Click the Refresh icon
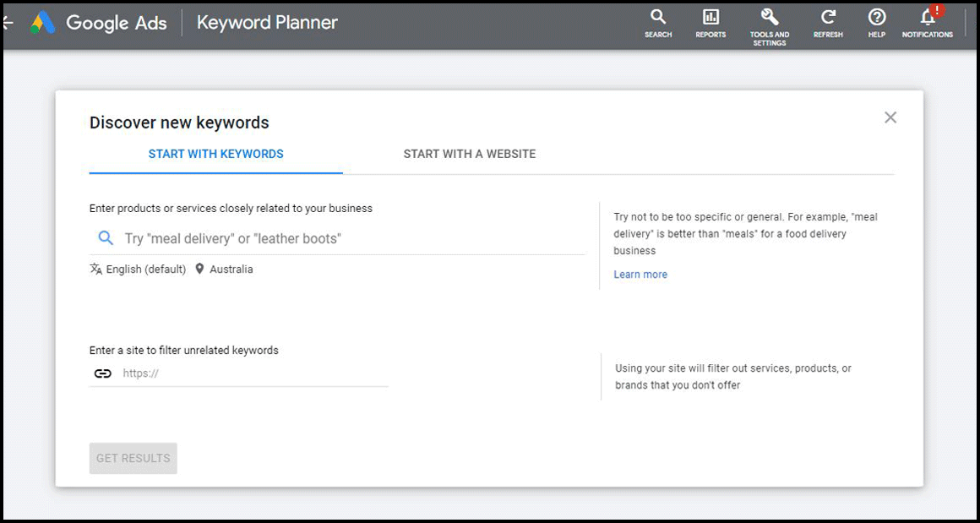The height and width of the screenshot is (523, 980). pyautogui.click(x=828, y=22)
